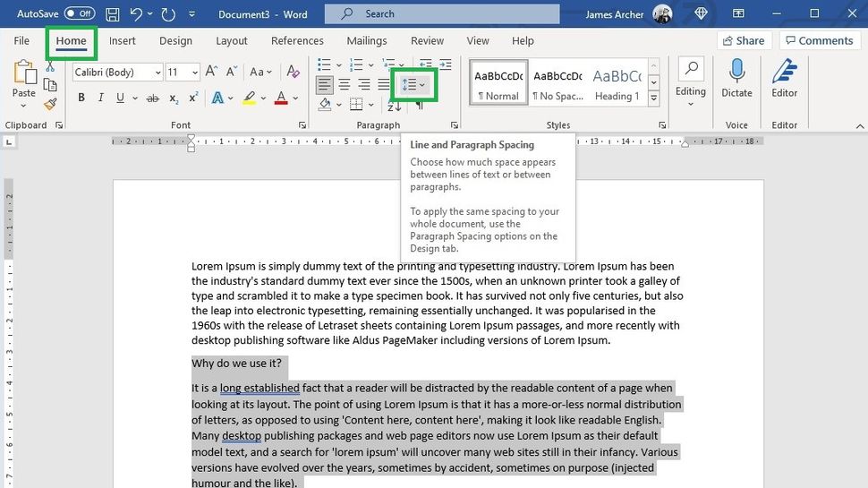This screenshot has width=868, height=488.
Task: Click the Copy icon in Clipboard
Action: (50, 85)
